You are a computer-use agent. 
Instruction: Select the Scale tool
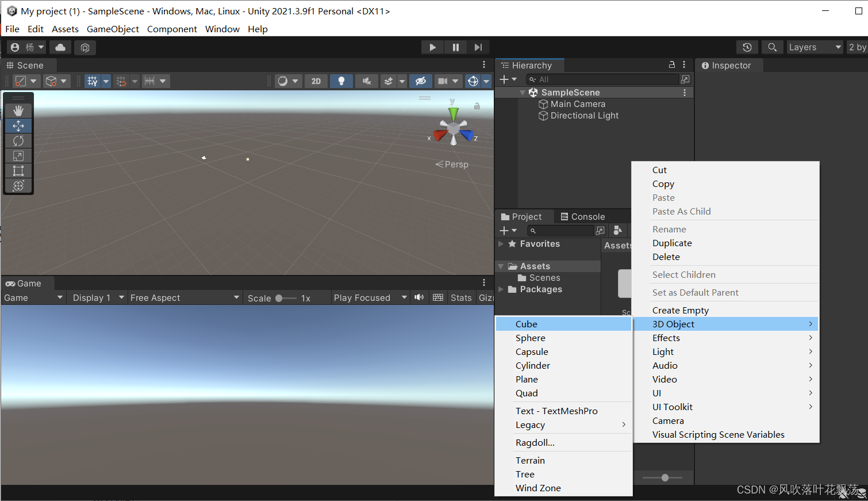click(x=18, y=155)
